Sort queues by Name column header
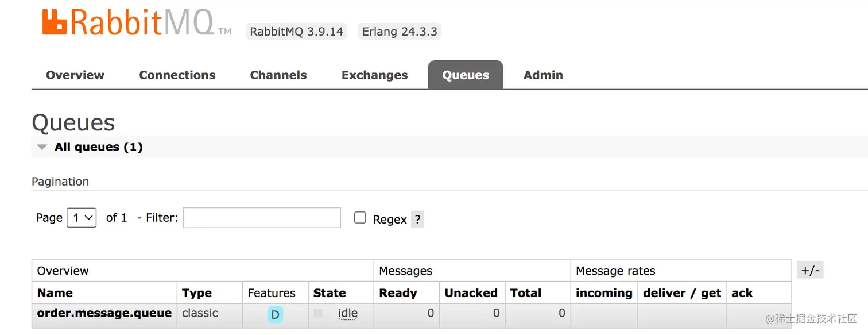The image size is (868, 335). click(x=55, y=293)
